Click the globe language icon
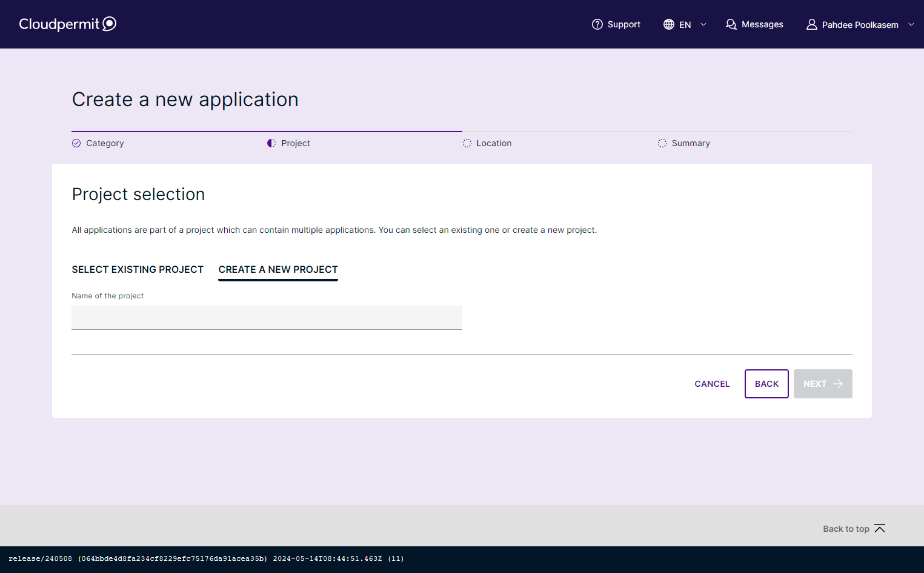This screenshot has width=924, height=573. pos(669,24)
